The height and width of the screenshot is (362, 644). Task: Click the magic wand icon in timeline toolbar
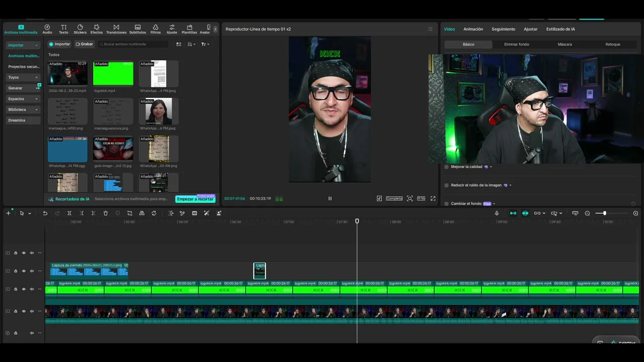click(x=207, y=213)
